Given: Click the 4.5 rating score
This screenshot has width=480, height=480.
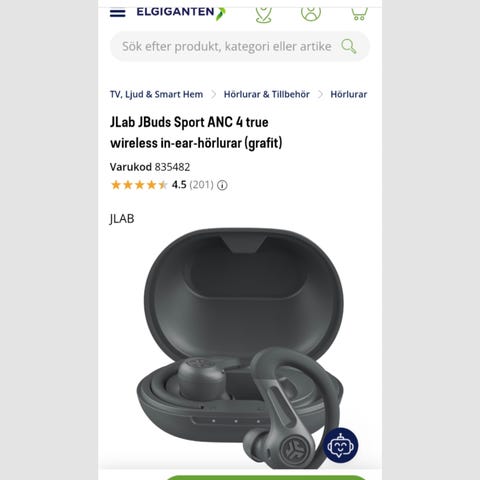Looking at the screenshot, I should (179, 185).
